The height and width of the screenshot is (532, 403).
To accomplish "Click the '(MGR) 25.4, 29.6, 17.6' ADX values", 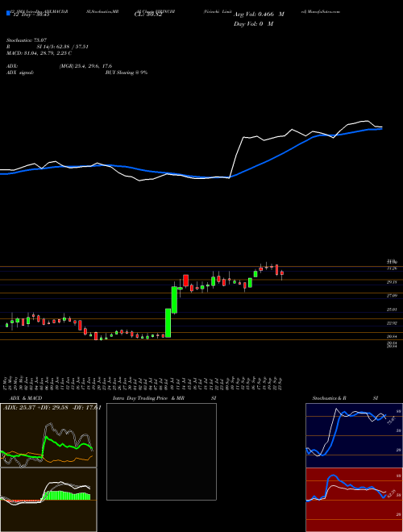I will (85, 66).
